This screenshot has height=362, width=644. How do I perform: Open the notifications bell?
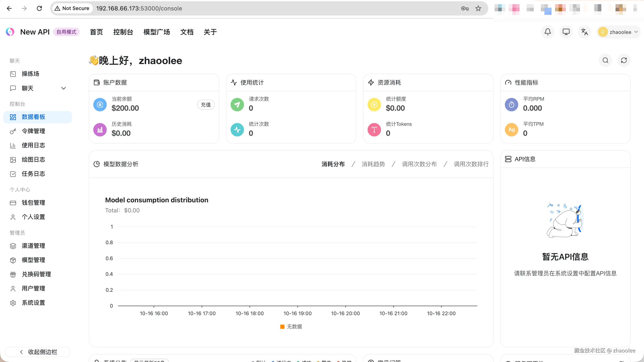[x=548, y=32]
